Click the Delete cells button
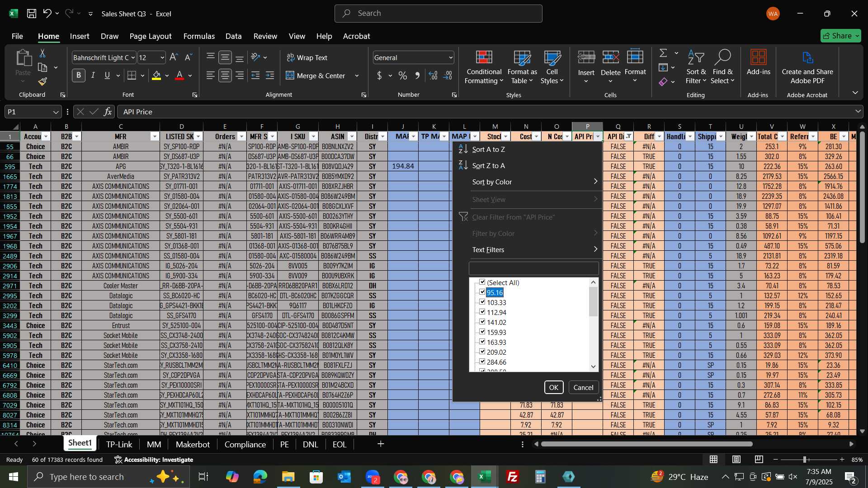 coord(610,67)
